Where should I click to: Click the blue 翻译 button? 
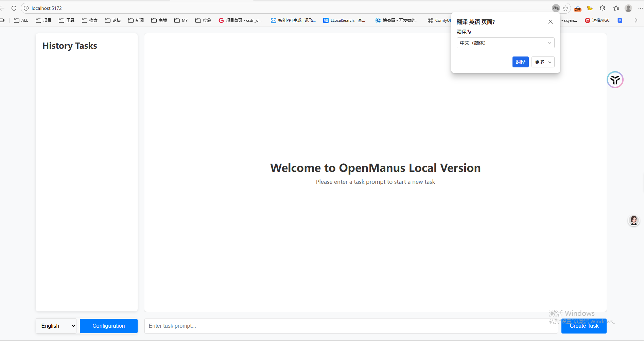pos(521,62)
